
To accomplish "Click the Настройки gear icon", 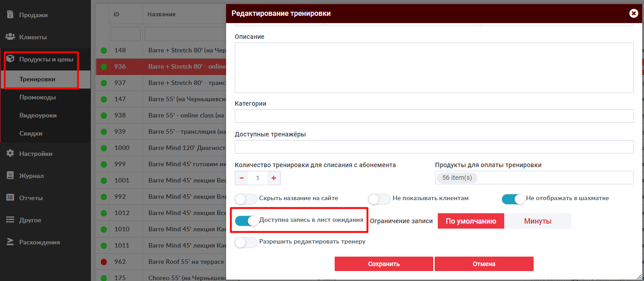I will click(x=10, y=153).
